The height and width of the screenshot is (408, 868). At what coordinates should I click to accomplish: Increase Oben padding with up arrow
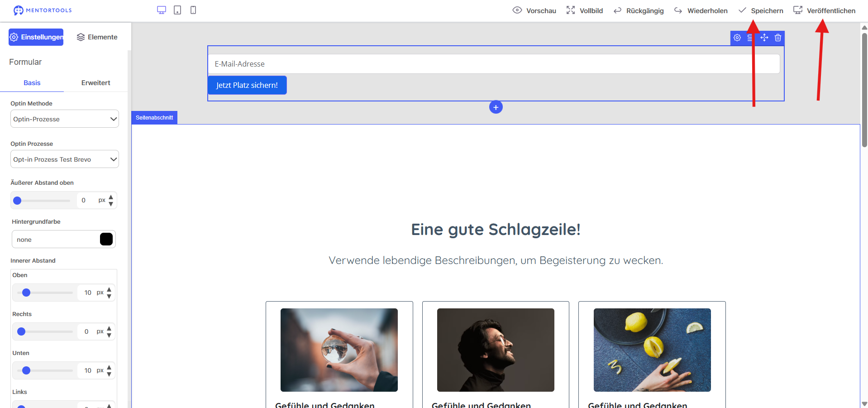coord(109,289)
